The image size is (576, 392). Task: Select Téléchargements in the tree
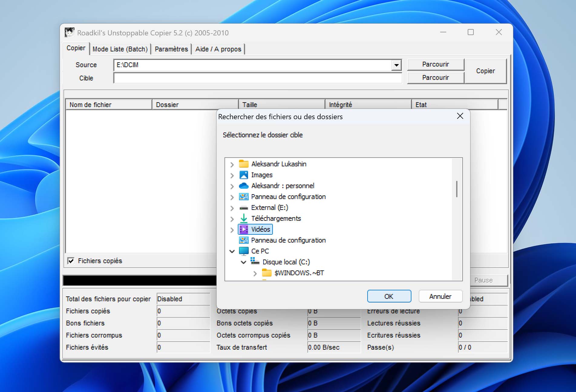pos(276,218)
